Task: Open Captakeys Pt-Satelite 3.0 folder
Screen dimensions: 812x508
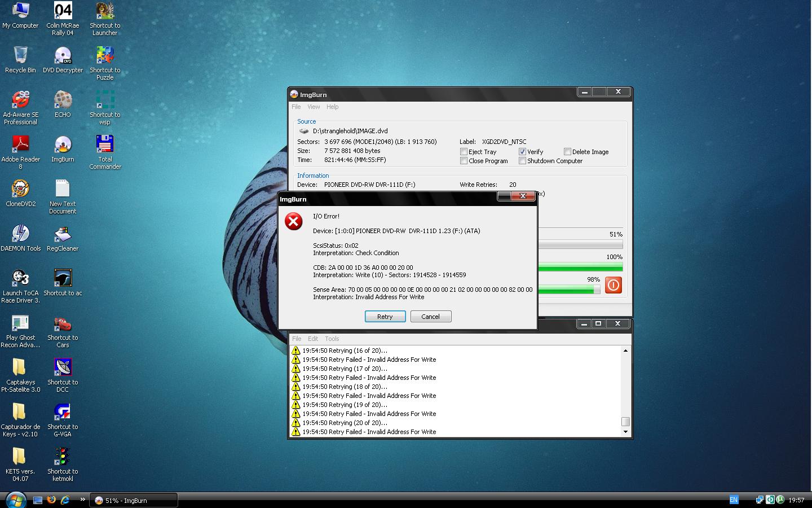Action: point(20,375)
